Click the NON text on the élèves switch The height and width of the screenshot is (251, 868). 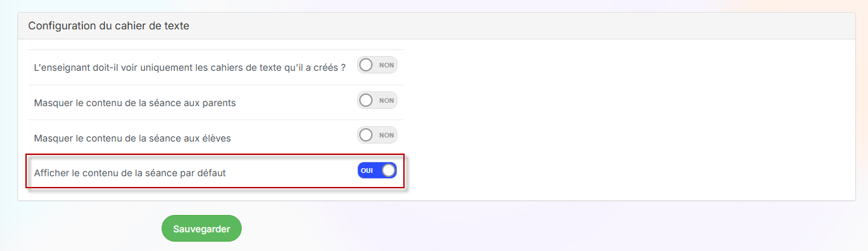(387, 135)
